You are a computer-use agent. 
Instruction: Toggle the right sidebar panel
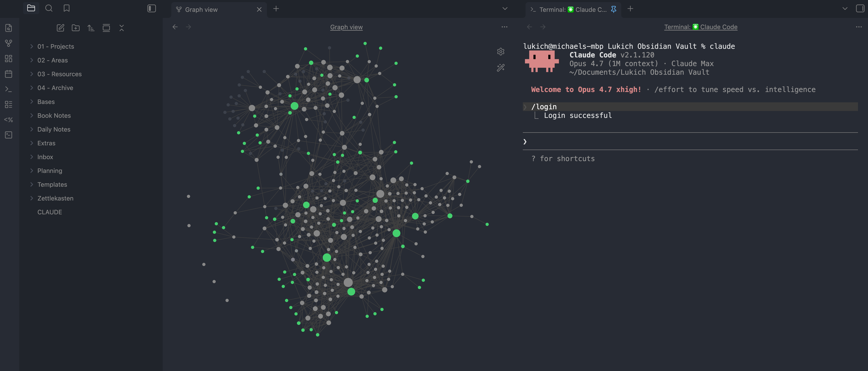(x=860, y=8)
